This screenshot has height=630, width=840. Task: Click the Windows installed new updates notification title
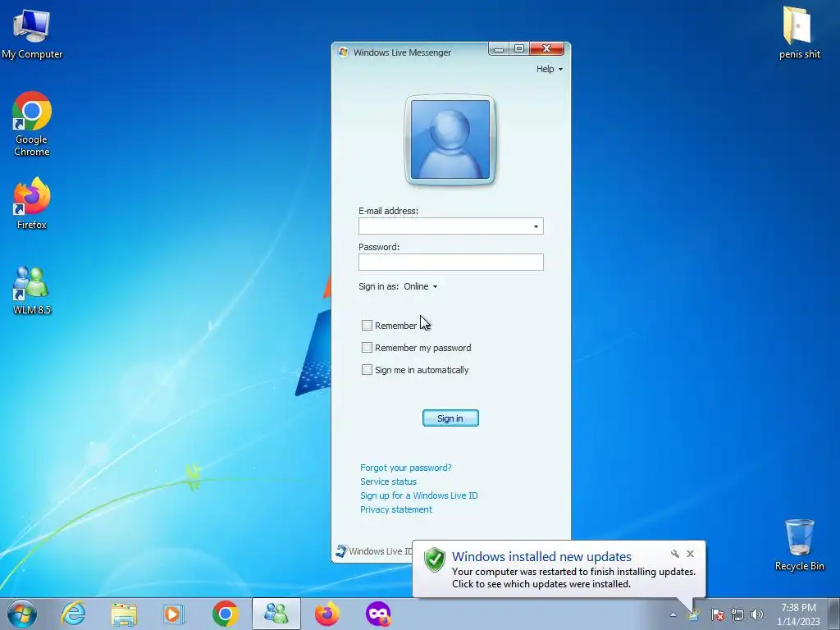coord(541,557)
